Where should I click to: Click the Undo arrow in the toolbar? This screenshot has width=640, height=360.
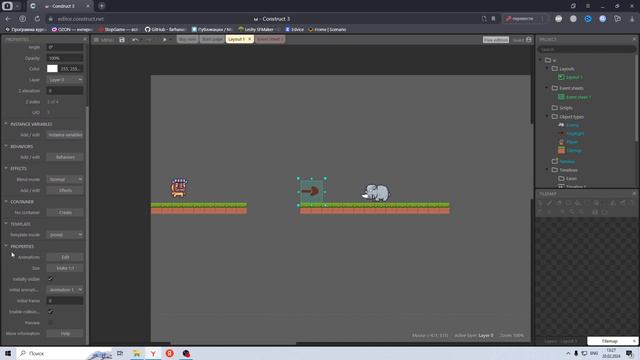click(x=135, y=40)
